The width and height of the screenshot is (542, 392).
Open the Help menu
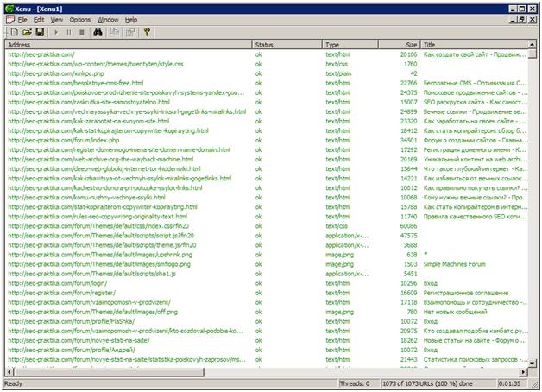point(131,20)
